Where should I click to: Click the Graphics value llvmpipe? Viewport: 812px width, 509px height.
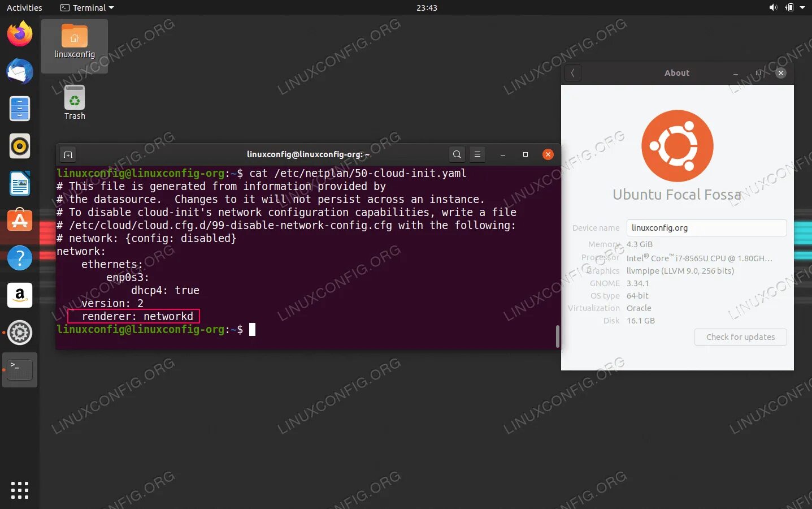[x=680, y=271]
